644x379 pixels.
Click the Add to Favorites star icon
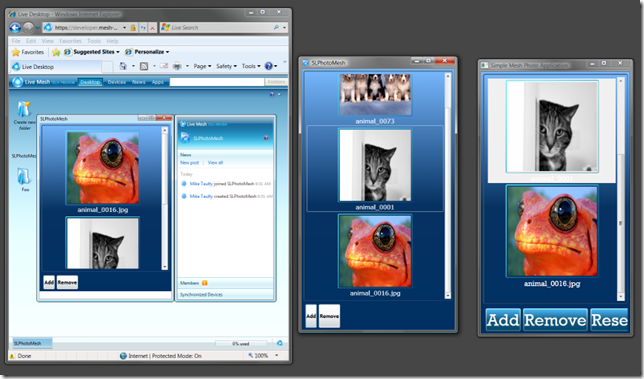(56, 52)
